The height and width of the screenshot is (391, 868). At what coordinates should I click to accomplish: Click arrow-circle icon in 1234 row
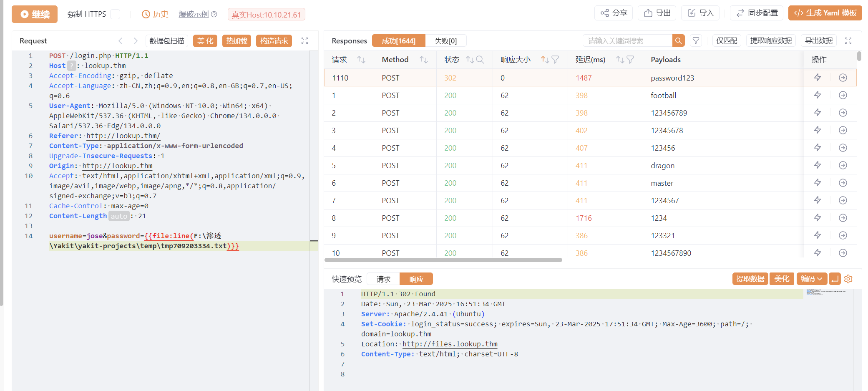843,218
